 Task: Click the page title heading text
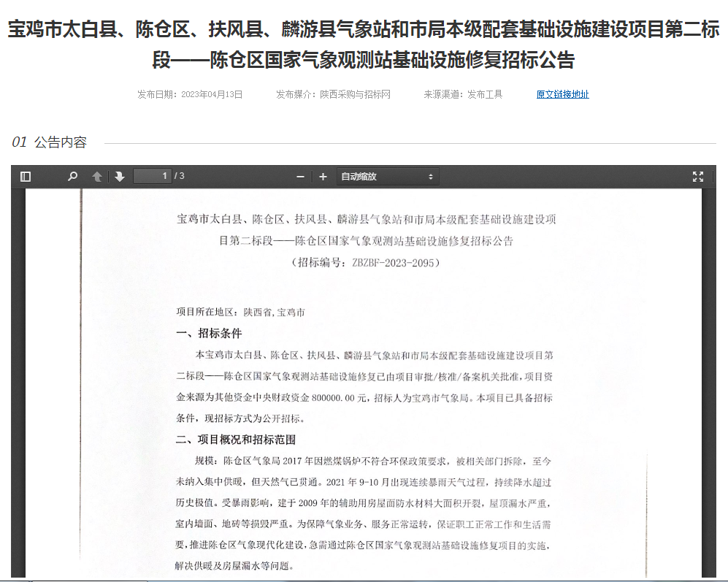[364, 45]
